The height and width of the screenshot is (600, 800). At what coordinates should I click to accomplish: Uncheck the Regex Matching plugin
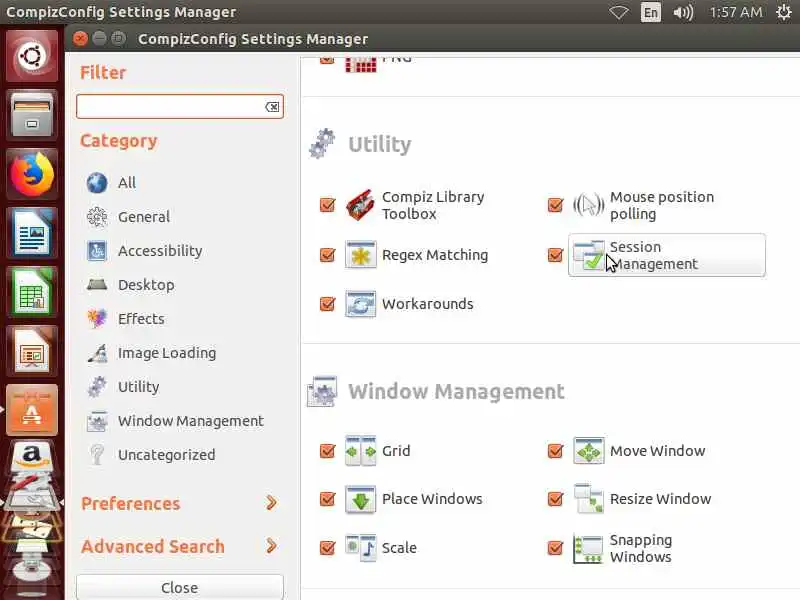pos(327,255)
